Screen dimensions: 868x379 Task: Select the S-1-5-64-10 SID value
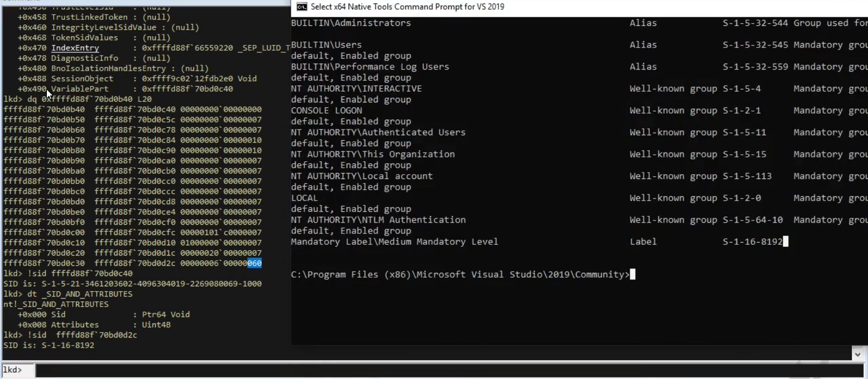pos(753,220)
